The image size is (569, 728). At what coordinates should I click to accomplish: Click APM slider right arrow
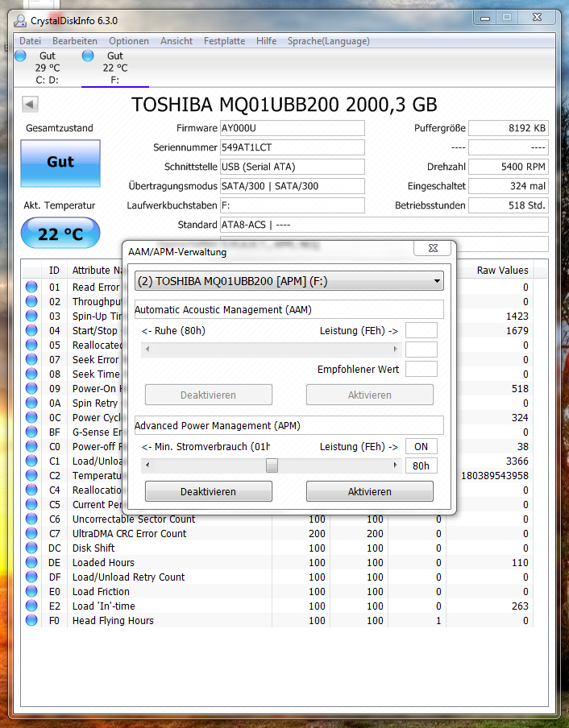pyautogui.click(x=395, y=465)
